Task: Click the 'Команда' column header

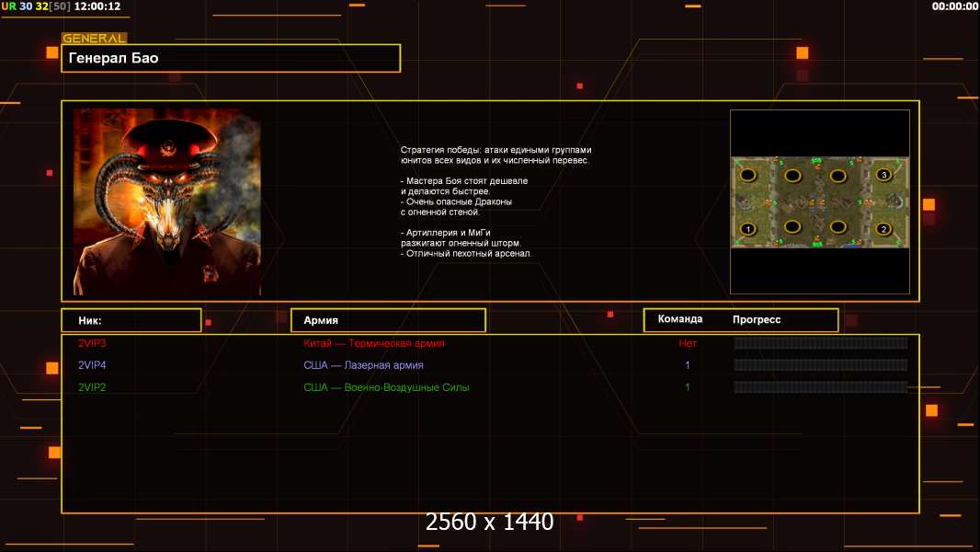Action: [x=680, y=319]
